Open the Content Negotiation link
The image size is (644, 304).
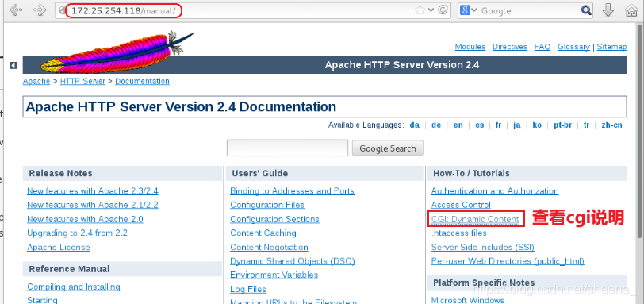pyautogui.click(x=269, y=248)
